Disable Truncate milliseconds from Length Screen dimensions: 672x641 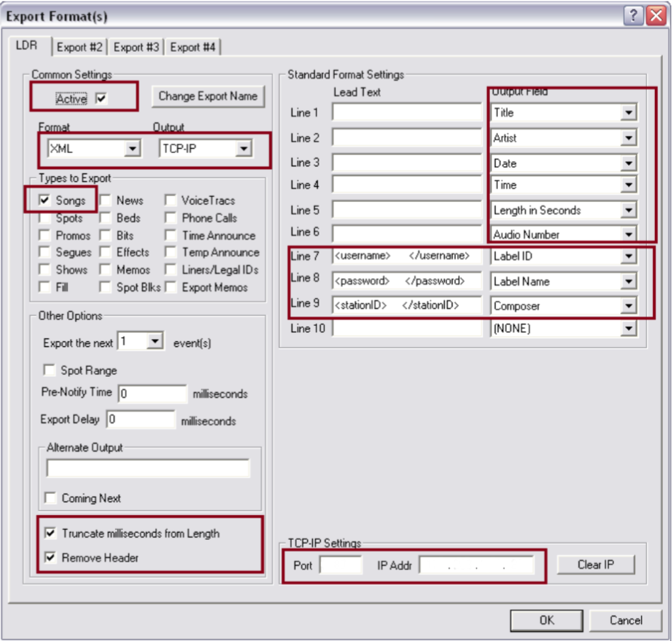[x=50, y=533]
